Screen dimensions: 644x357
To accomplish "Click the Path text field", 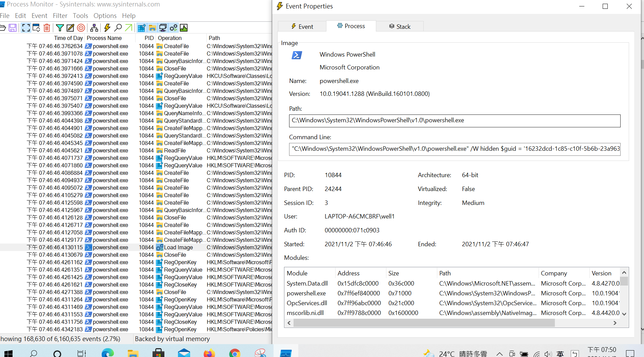I will (455, 121).
